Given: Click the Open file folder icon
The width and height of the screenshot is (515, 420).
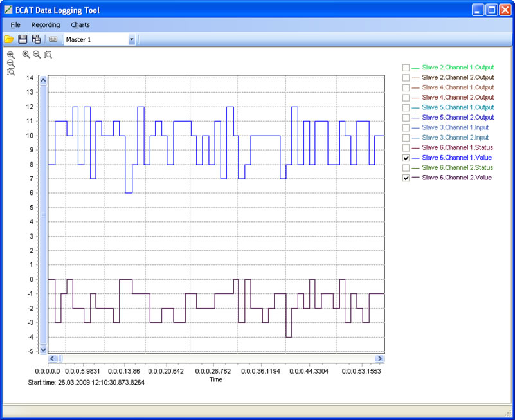Looking at the screenshot, I should [9, 39].
